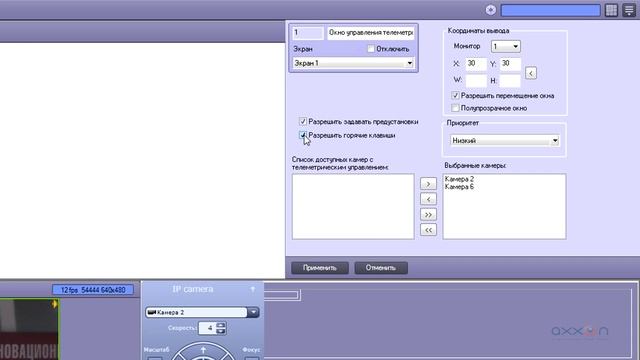Click the Y coordinate field
This screenshot has height=360, width=640.
click(510, 64)
